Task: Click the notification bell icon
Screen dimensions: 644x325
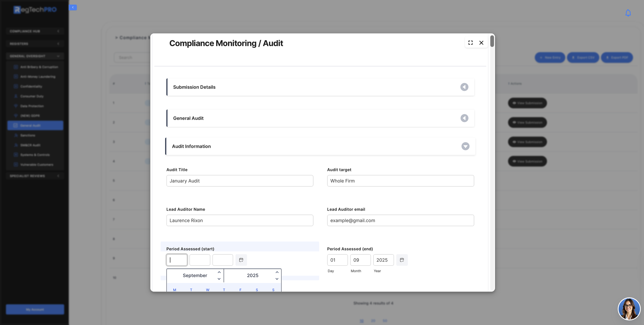Action: (x=628, y=13)
